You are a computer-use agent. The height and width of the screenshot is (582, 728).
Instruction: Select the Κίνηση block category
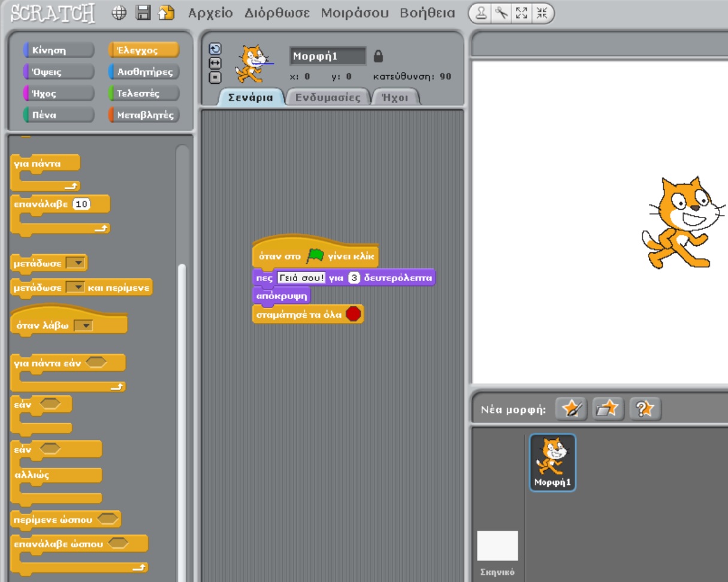coord(58,50)
